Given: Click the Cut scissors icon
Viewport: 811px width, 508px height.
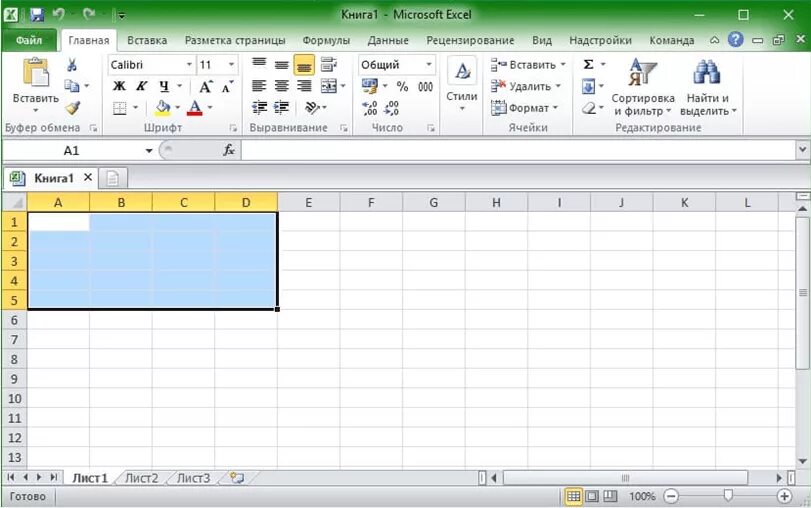Looking at the screenshot, I should click(x=72, y=65).
